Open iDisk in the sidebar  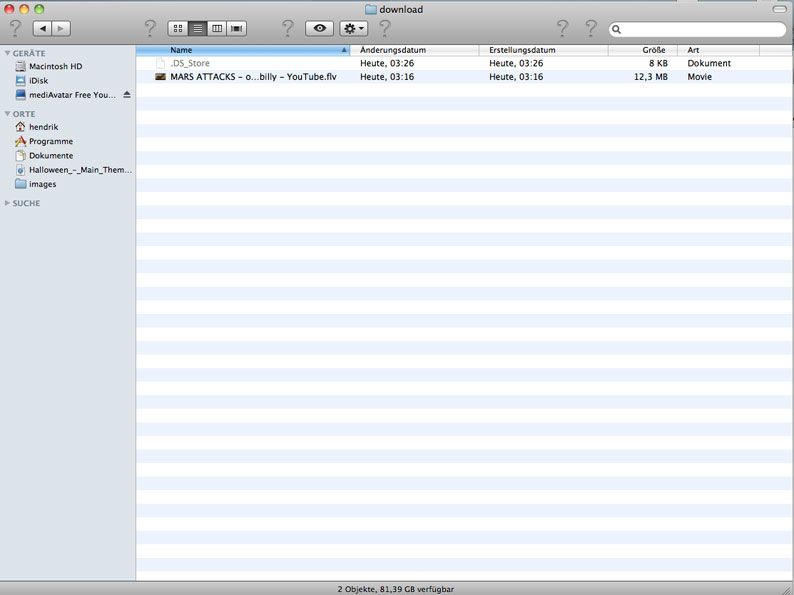tap(38, 81)
